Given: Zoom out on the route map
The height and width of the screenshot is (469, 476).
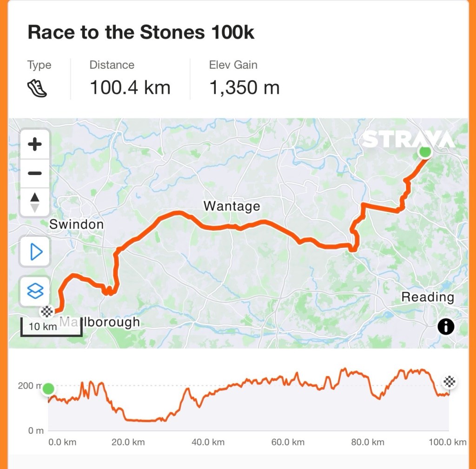Looking at the screenshot, I should point(34,173).
